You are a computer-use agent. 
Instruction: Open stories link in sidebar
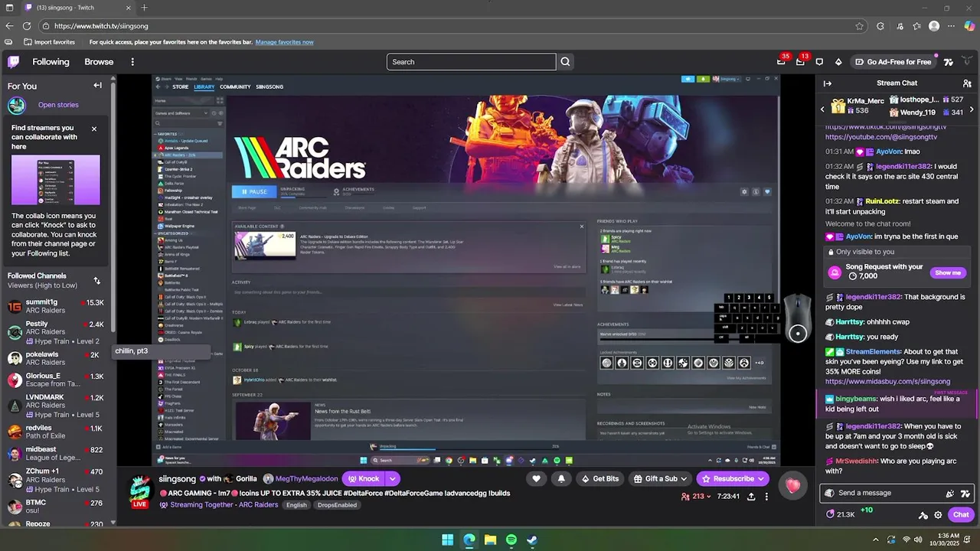(x=58, y=105)
